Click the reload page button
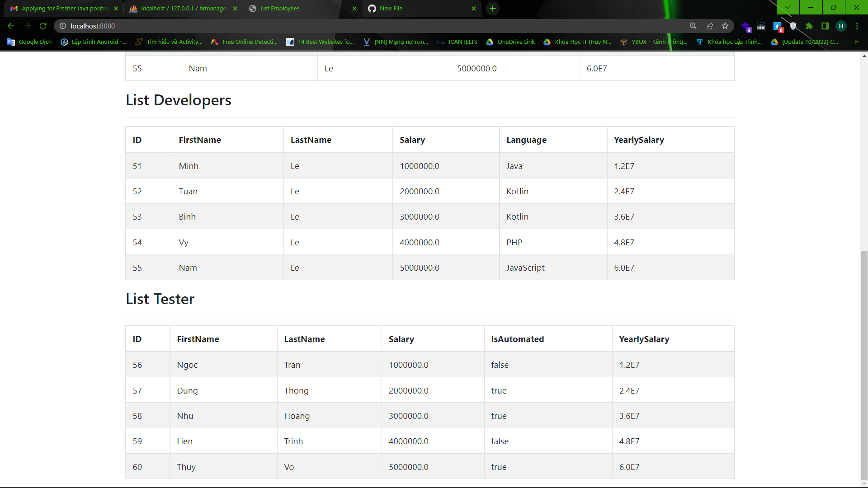Image resolution: width=868 pixels, height=488 pixels. (x=43, y=26)
